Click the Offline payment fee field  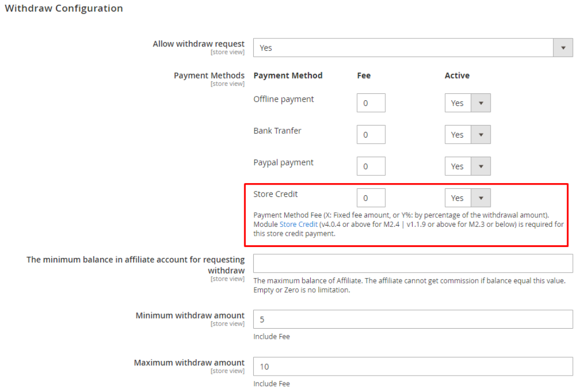point(371,103)
